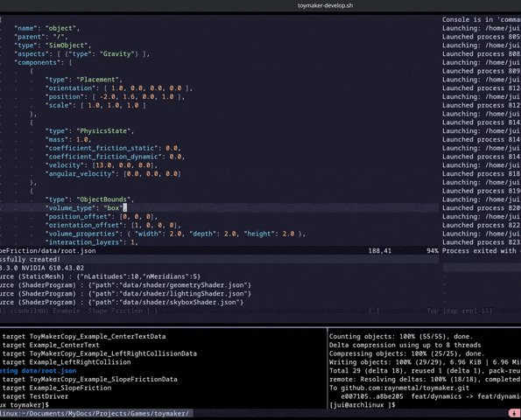Click the ToyMakerCopy_Example_SlopeFrictionData target line
Viewport: 521px width, 420px height.
[88, 379]
